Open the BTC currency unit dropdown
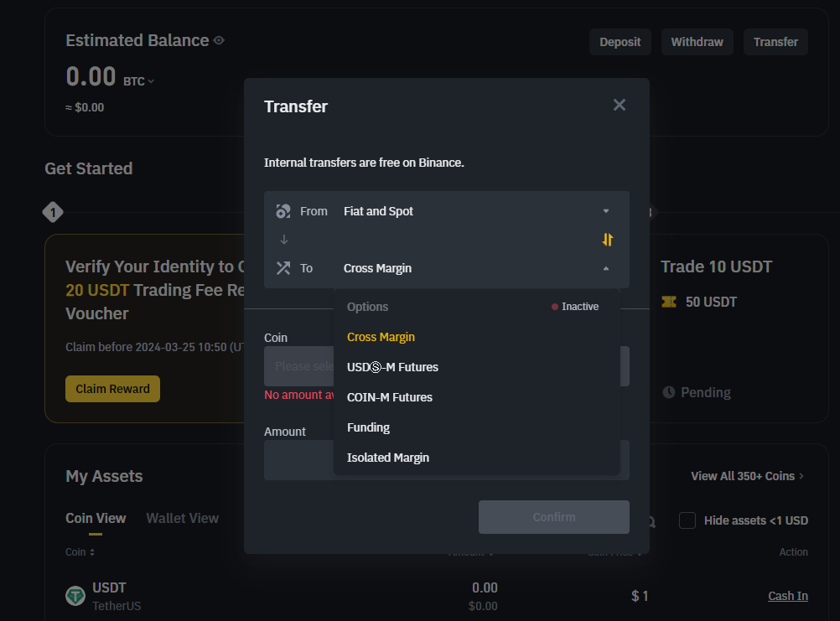The image size is (840, 621). click(139, 81)
